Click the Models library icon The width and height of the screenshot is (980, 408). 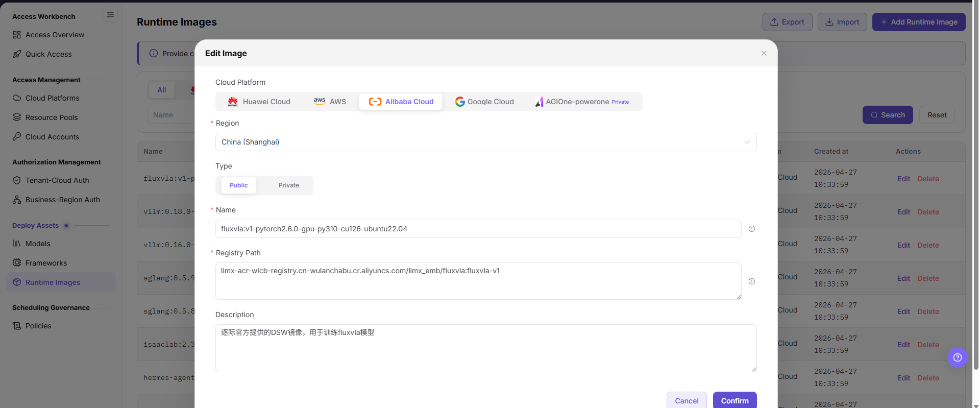(x=17, y=244)
